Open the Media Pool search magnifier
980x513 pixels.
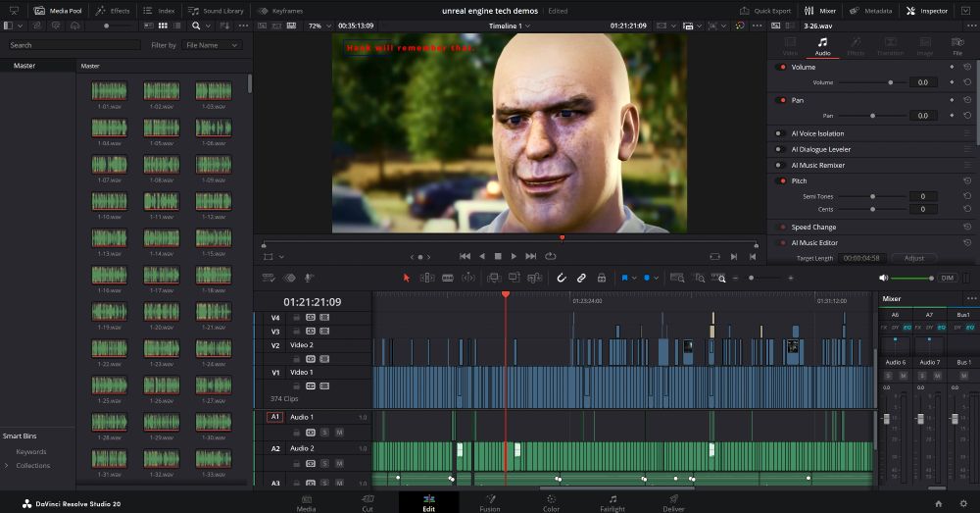coord(196,26)
